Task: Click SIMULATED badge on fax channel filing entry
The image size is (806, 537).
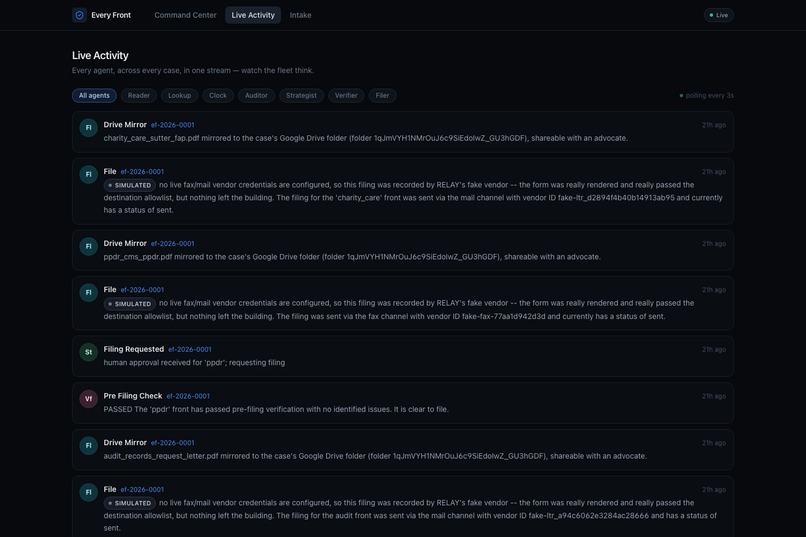Action: (x=130, y=304)
